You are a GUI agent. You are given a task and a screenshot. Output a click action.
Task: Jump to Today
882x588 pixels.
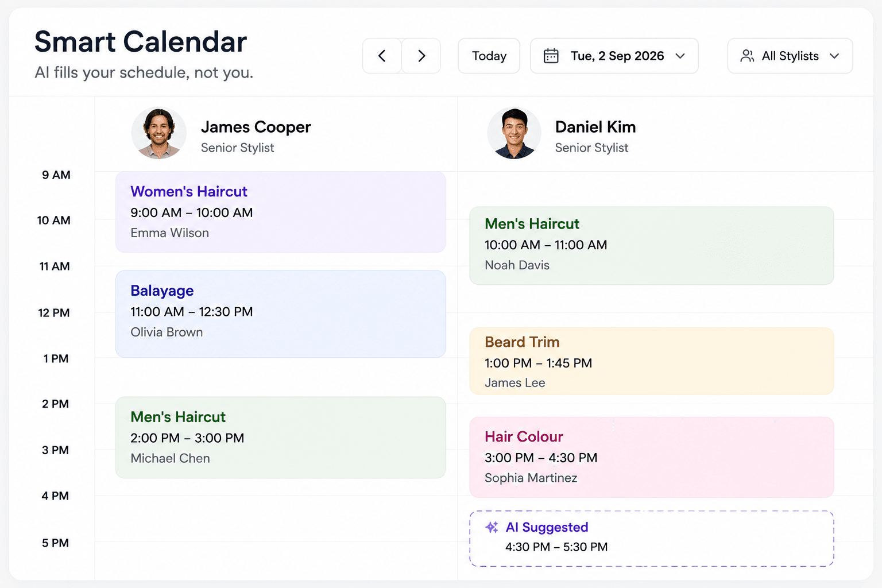(489, 56)
